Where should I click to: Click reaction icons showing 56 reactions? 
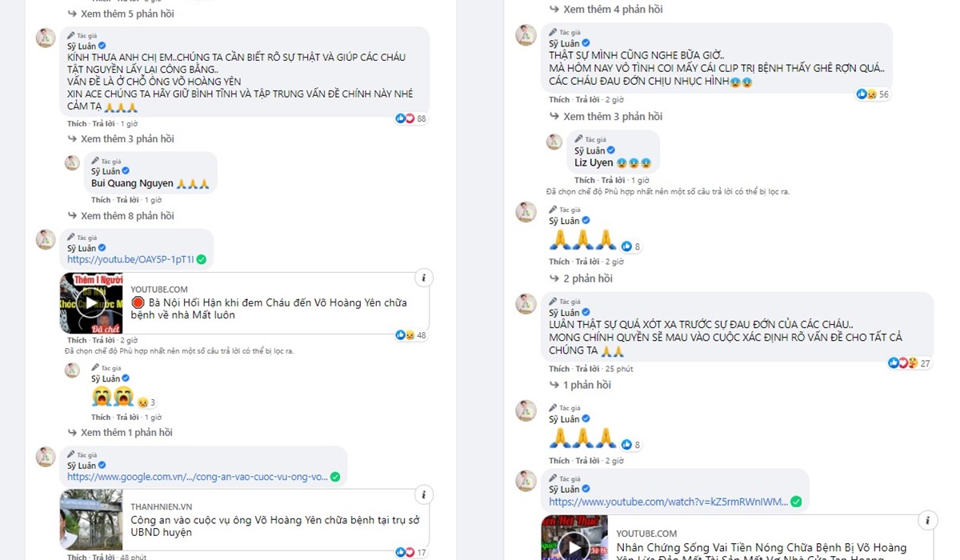[873, 94]
